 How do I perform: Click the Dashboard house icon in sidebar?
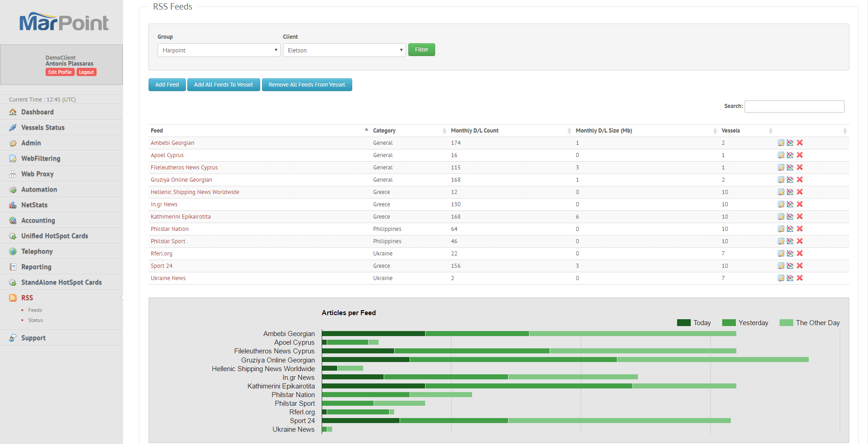click(13, 112)
